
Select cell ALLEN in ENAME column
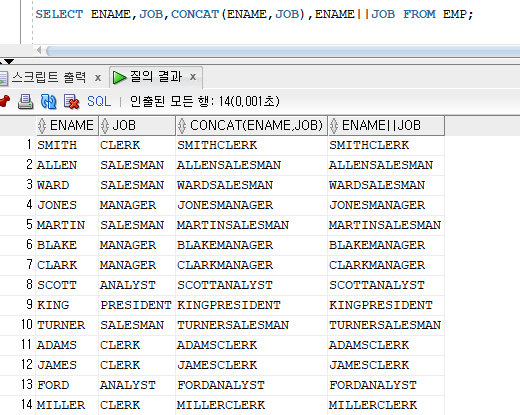(x=67, y=165)
